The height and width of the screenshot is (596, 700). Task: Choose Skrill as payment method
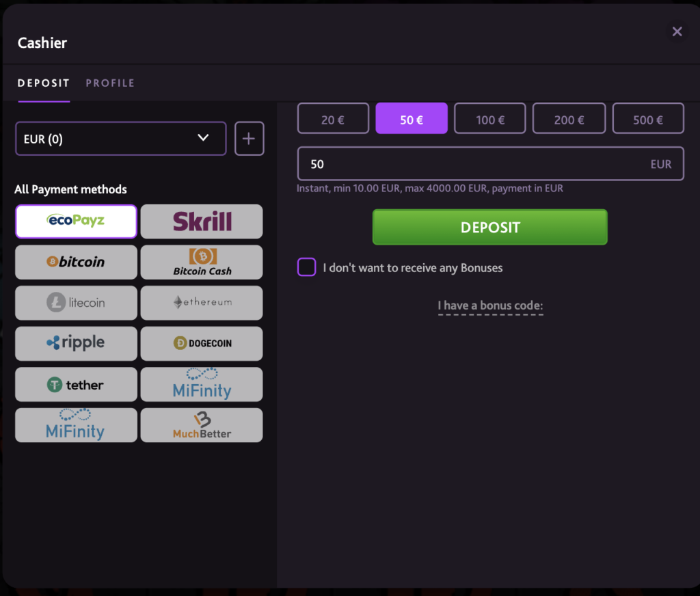pos(202,221)
